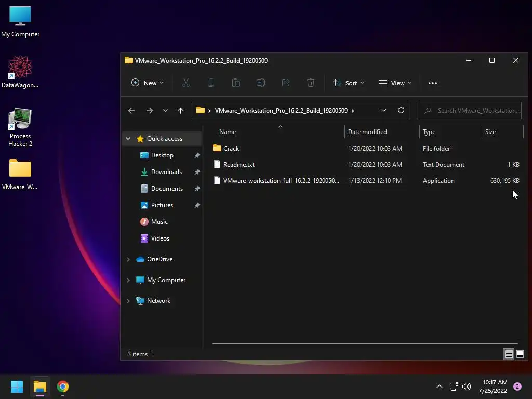This screenshot has width=532, height=399.
Task: Click the Cut scissors icon in toolbar
Action: (x=186, y=83)
